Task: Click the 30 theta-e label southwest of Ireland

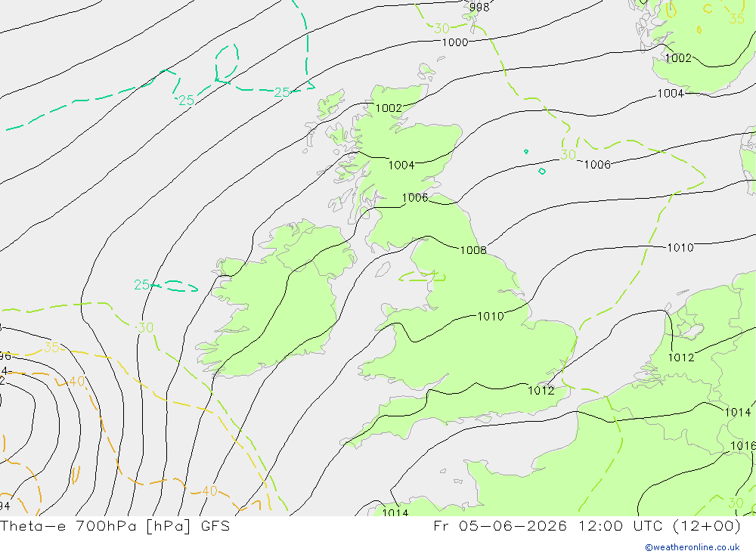Action: tap(145, 328)
